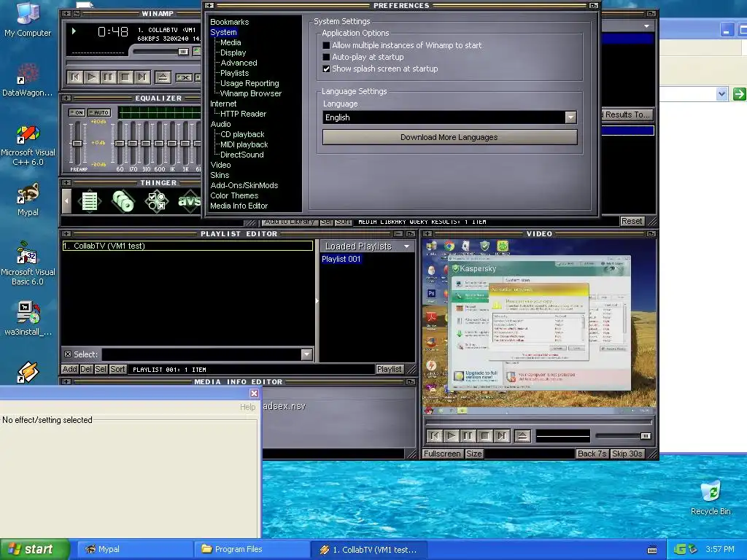Click Playlist button in Playlist Editor
The width and height of the screenshot is (747, 560).
390,369
